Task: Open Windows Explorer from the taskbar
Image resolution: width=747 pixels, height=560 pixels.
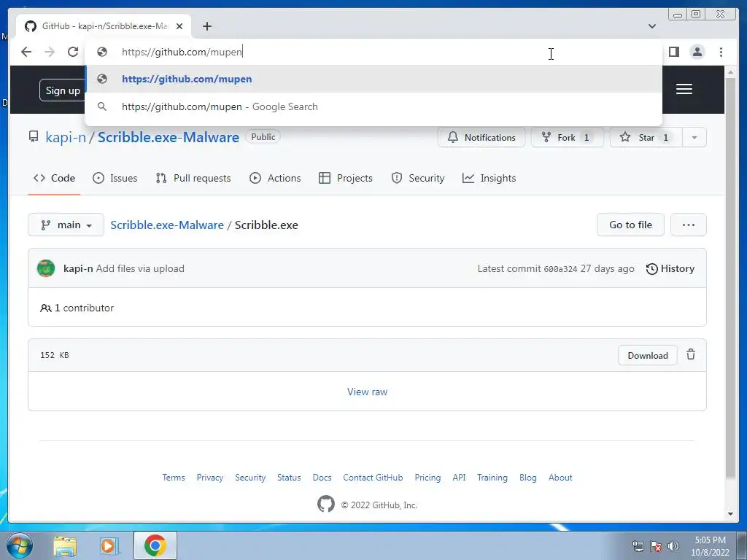Action: 65,546
